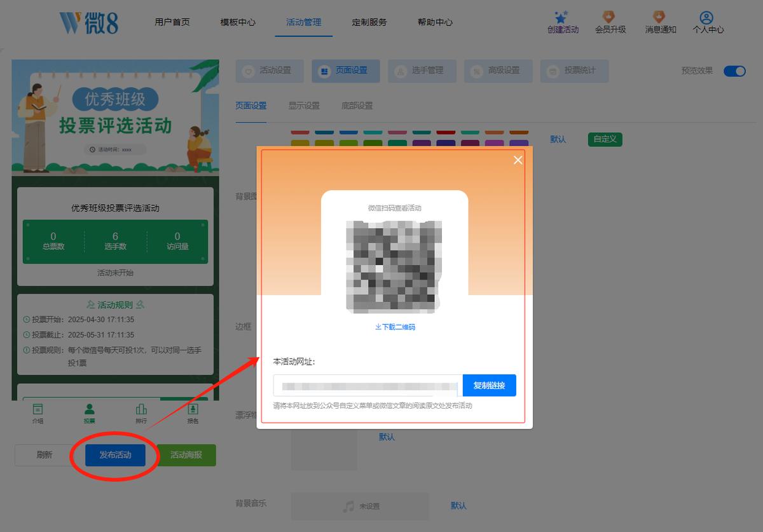The image size is (763, 532).
Task: Tap the 介绍 icon in phone preview
Action: pyautogui.click(x=38, y=409)
